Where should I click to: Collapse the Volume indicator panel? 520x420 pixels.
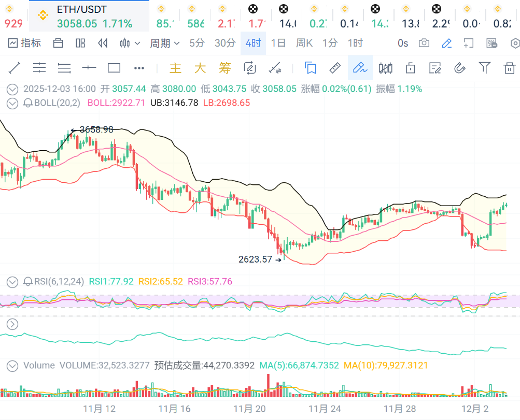coord(12,366)
